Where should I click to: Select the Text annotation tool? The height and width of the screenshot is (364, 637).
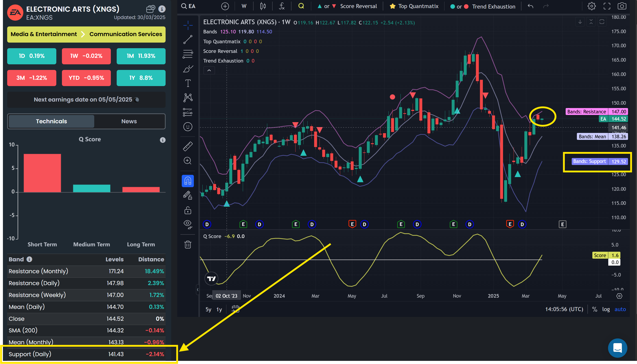click(188, 83)
